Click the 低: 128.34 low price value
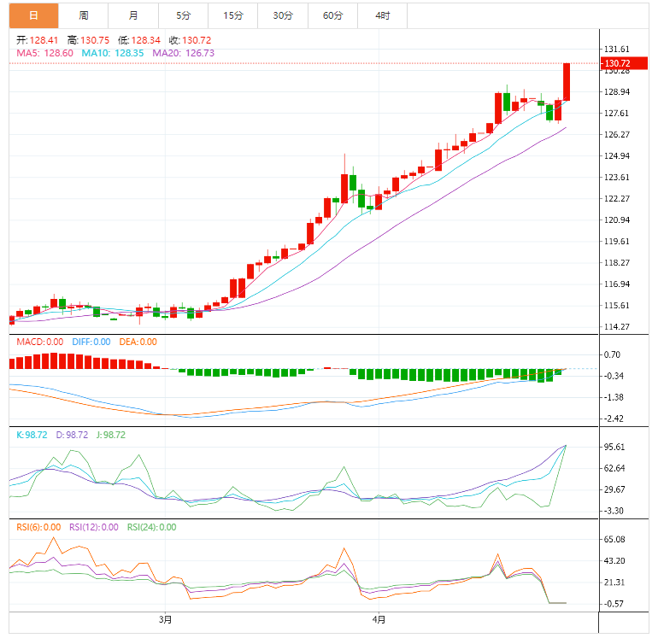Image resolution: width=658 pixels, height=644 pixels. click(x=139, y=40)
